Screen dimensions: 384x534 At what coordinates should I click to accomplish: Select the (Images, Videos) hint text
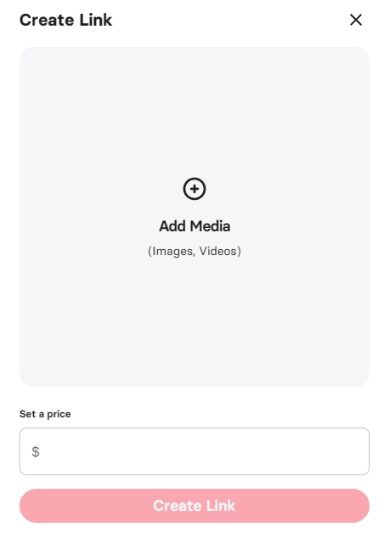coord(194,251)
